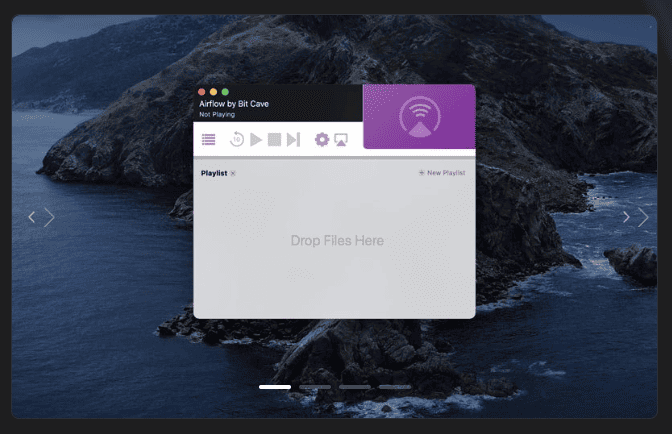Close the Playlist tab with its x

(233, 174)
